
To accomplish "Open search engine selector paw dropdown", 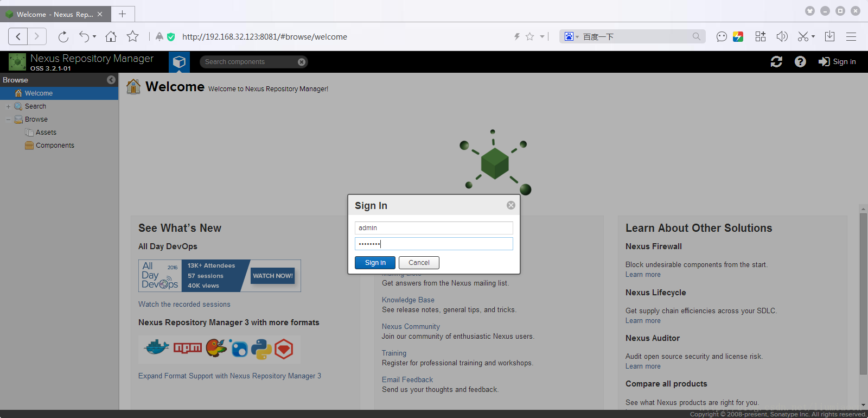I will tap(571, 36).
